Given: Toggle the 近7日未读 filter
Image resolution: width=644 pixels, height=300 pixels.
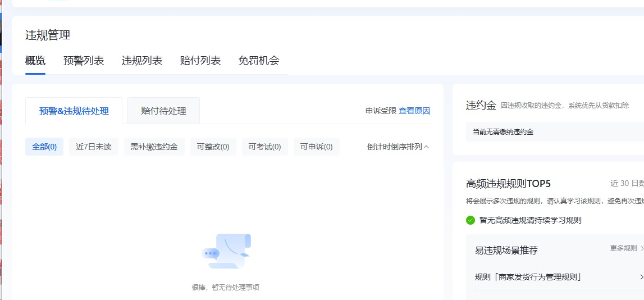Looking at the screenshot, I should 94,147.
